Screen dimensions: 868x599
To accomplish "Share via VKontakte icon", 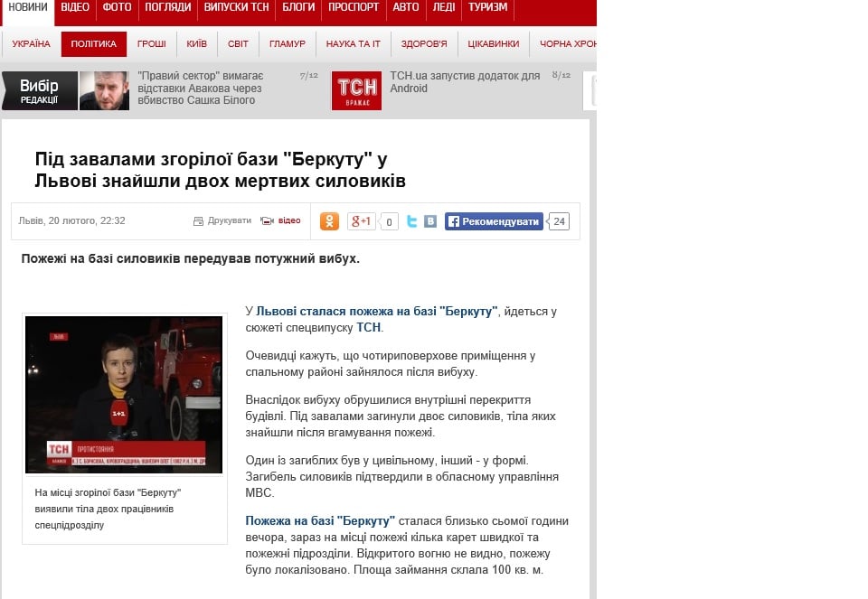I will click(x=430, y=221).
